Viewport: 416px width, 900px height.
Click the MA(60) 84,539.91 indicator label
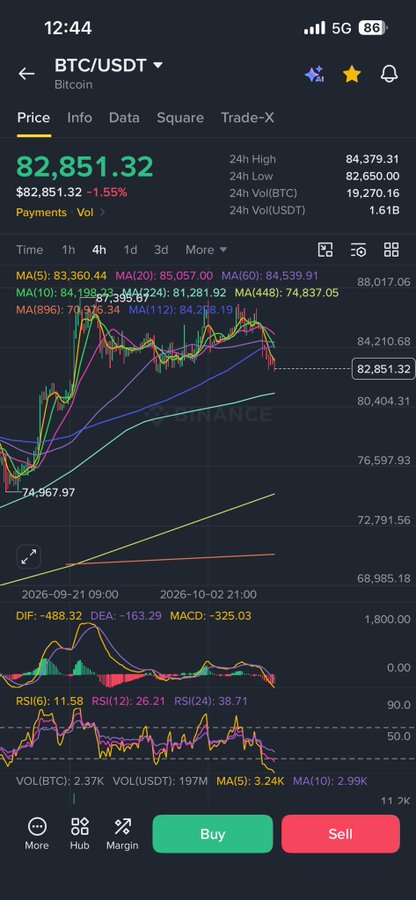coord(270,276)
